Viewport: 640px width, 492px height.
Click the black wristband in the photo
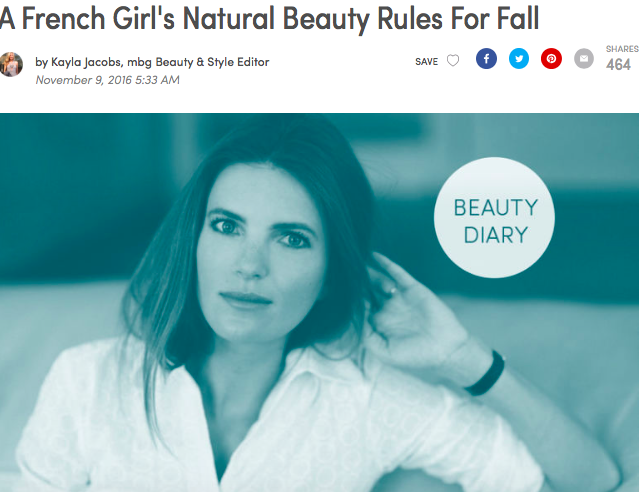487,374
